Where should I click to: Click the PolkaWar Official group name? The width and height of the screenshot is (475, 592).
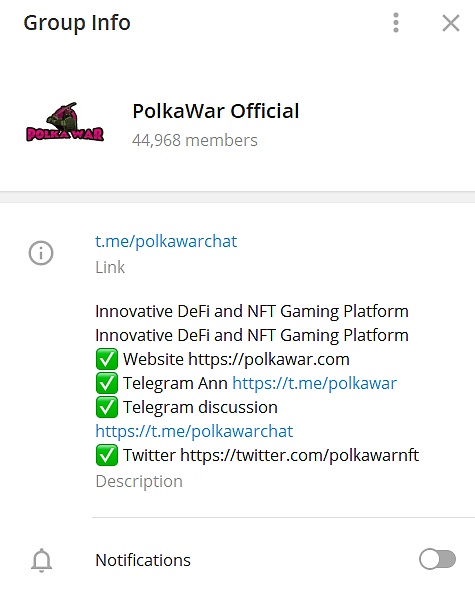pyautogui.click(x=216, y=111)
